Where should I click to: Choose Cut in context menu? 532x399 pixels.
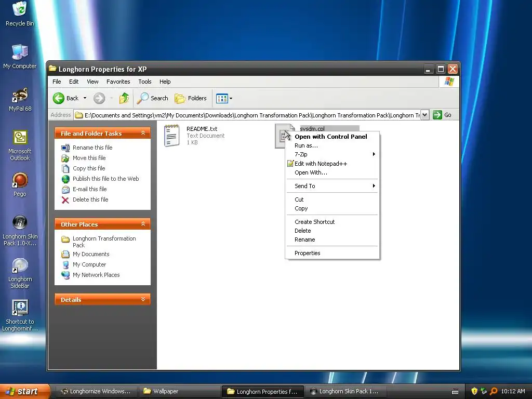[332, 199]
